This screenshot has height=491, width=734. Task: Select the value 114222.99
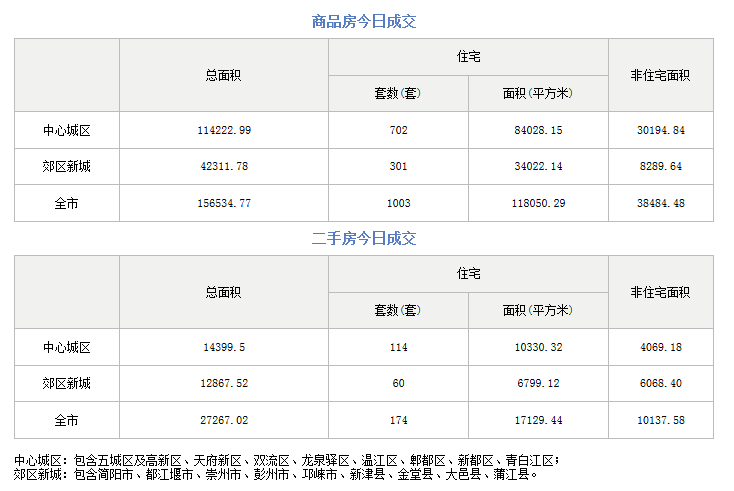tap(224, 130)
